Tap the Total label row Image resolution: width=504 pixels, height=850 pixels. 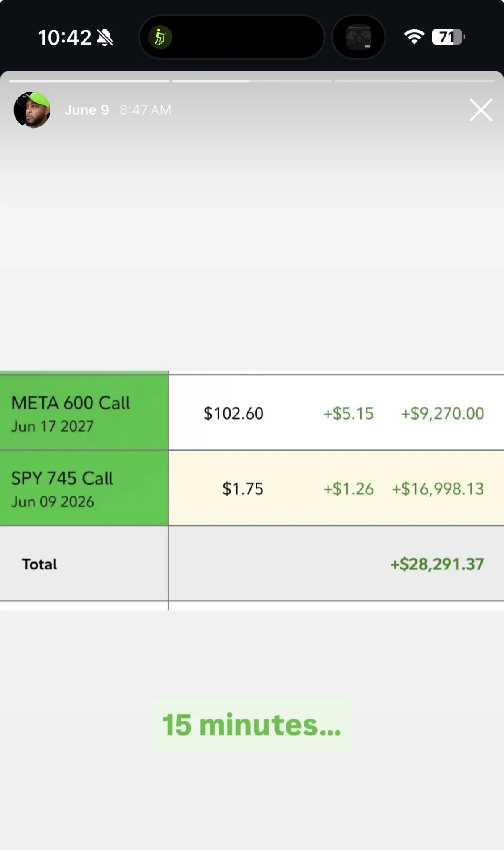(252, 564)
